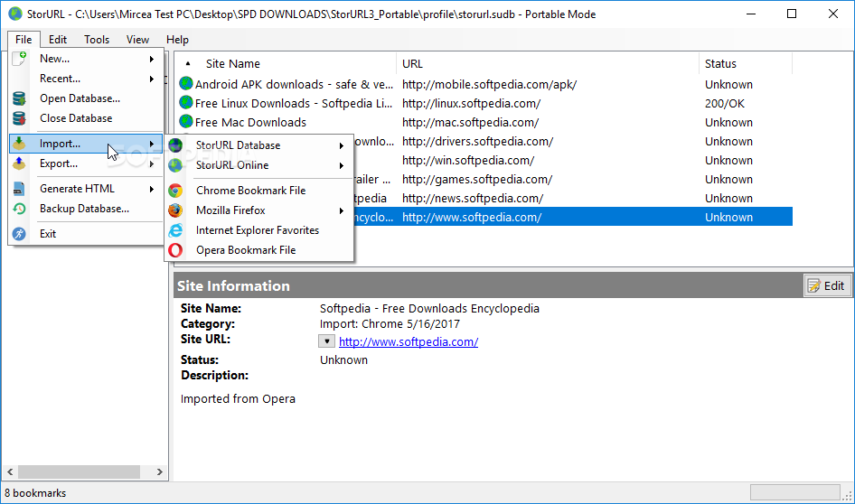Sort by the Status column header

746,64
